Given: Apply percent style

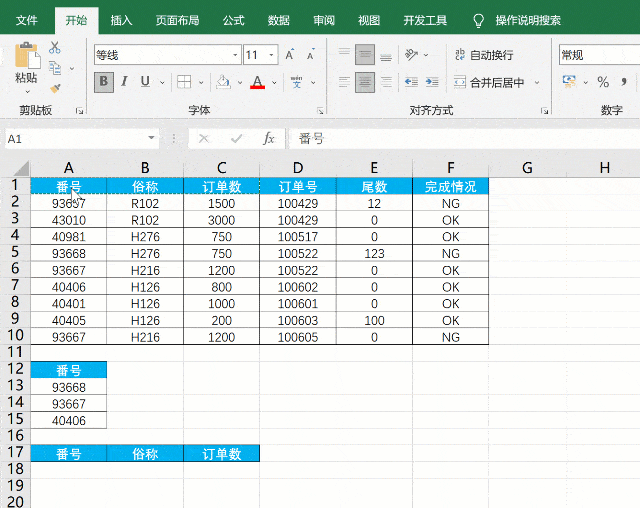Looking at the screenshot, I should click(x=603, y=82).
